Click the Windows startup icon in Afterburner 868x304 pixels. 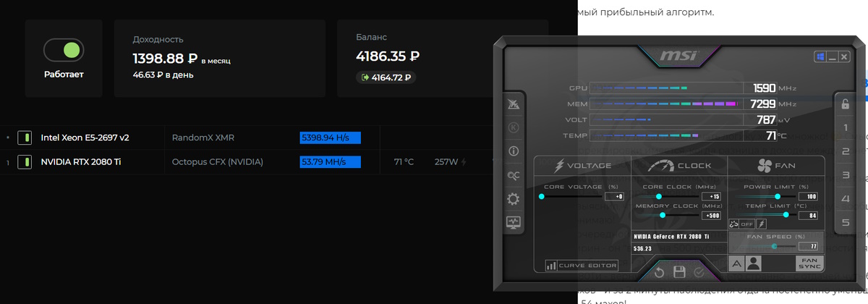tap(821, 56)
